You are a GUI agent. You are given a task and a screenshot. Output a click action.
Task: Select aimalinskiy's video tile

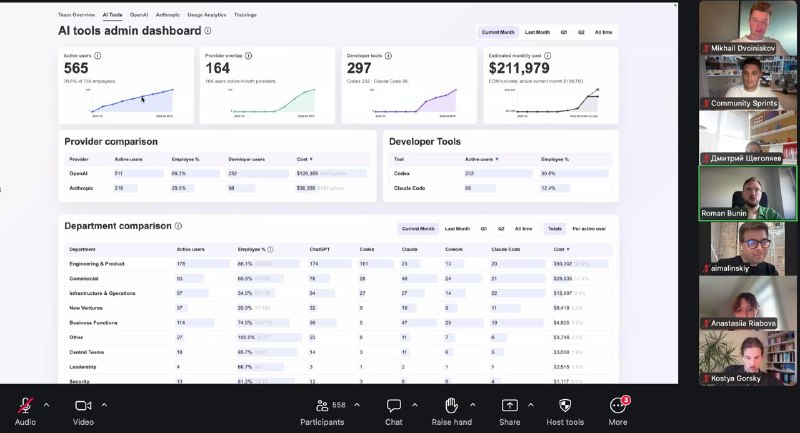click(747, 248)
